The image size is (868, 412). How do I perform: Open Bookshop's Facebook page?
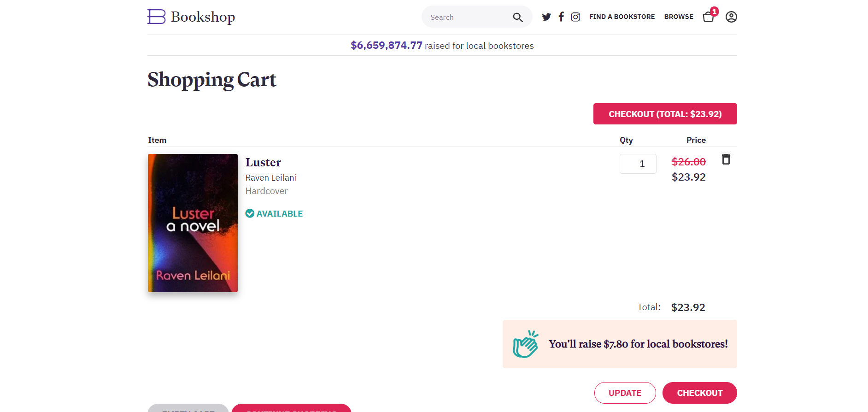(x=561, y=17)
